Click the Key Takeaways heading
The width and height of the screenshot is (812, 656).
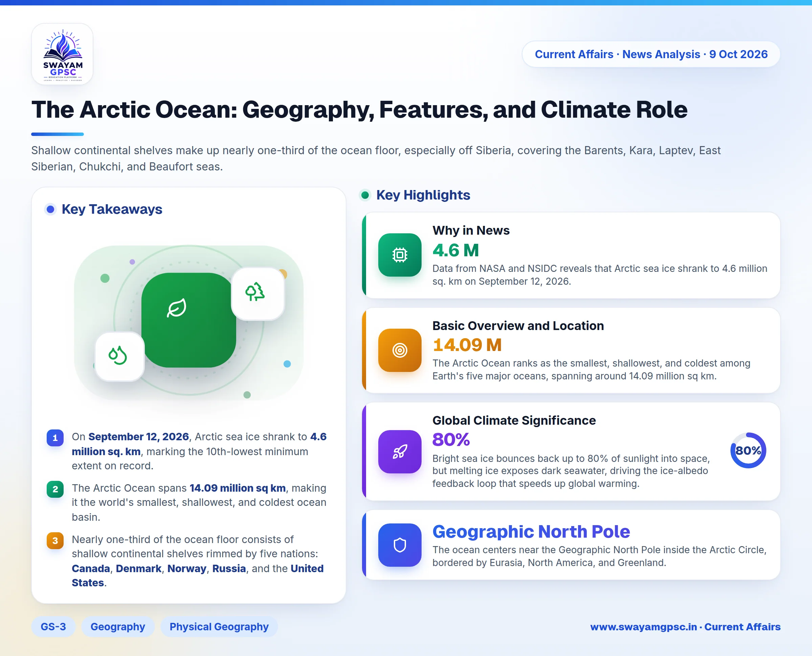112,209
